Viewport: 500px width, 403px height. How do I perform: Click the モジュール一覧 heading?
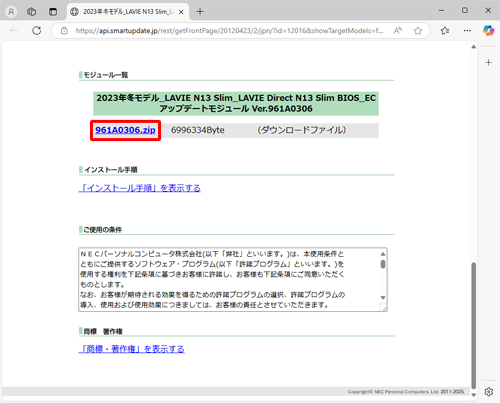(x=105, y=75)
